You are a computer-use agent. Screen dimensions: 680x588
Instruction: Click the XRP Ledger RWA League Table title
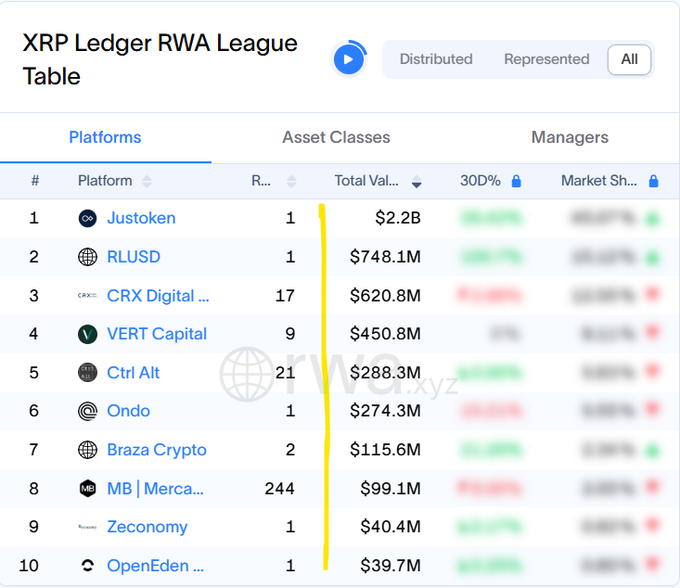point(160,59)
